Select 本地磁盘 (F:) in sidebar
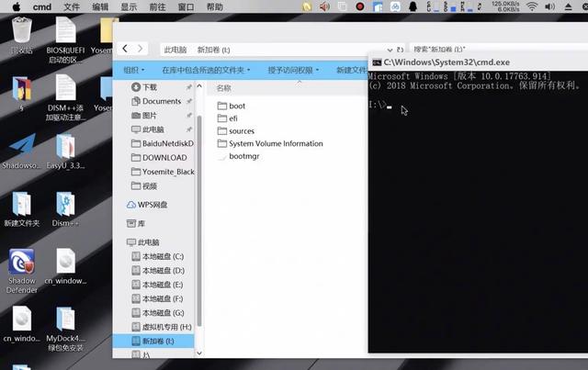 tap(157, 298)
